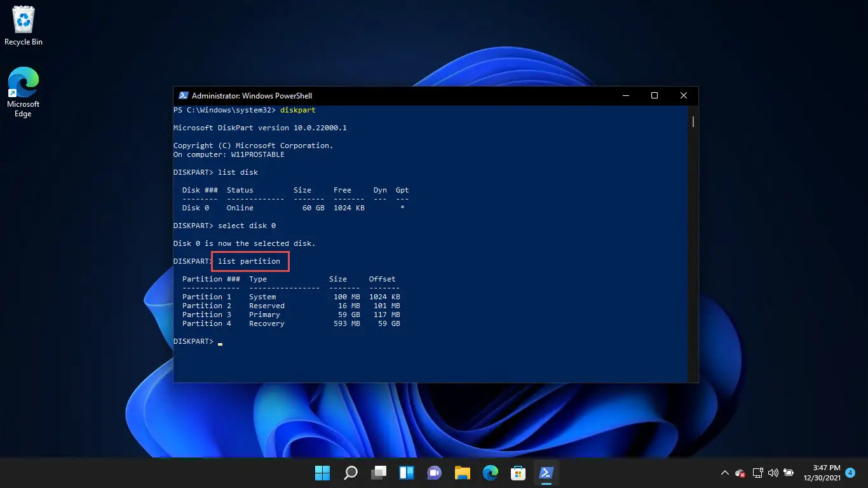868x488 pixels.
Task: Show hidden system tray icons
Action: 724,473
